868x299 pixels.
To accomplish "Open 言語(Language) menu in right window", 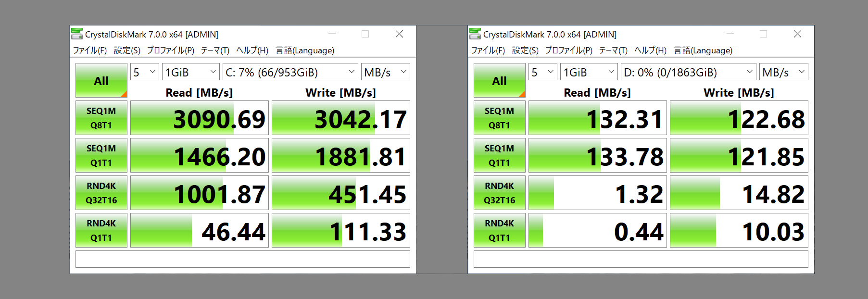I will point(703,50).
